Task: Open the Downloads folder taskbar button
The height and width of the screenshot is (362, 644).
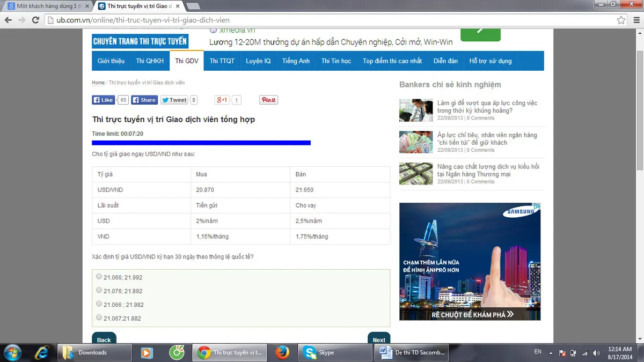Action: [x=95, y=352]
